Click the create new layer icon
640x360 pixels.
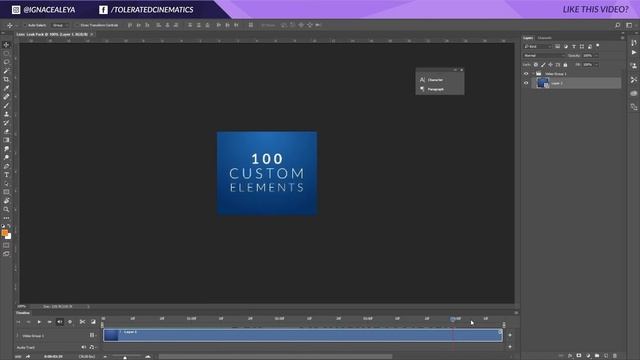[x=606, y=356]
